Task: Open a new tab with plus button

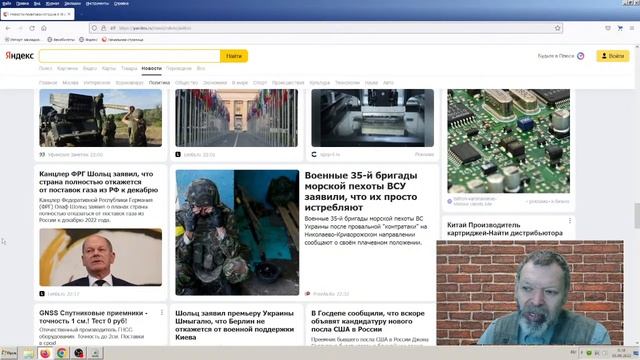Action: [81, 14]
